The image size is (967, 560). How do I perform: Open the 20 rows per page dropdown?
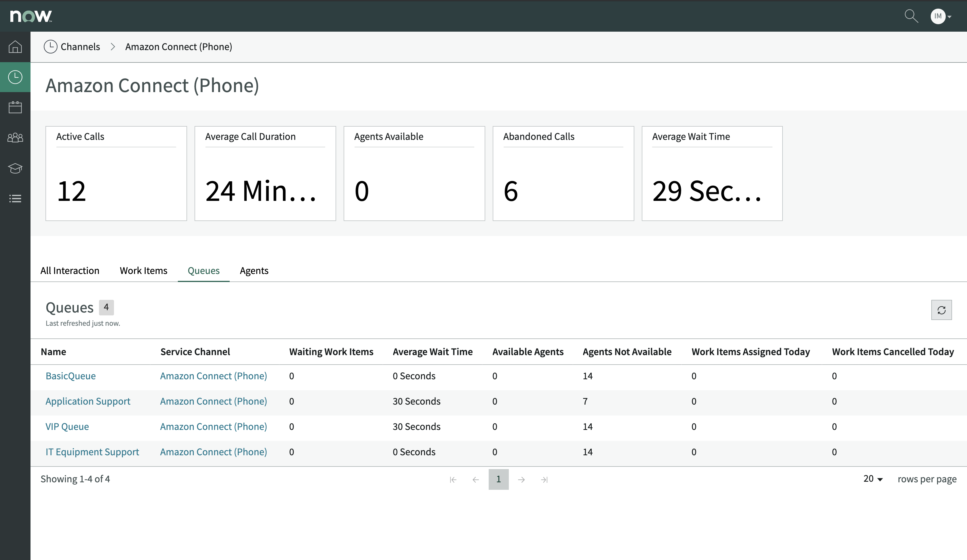[x=873, y=479]
